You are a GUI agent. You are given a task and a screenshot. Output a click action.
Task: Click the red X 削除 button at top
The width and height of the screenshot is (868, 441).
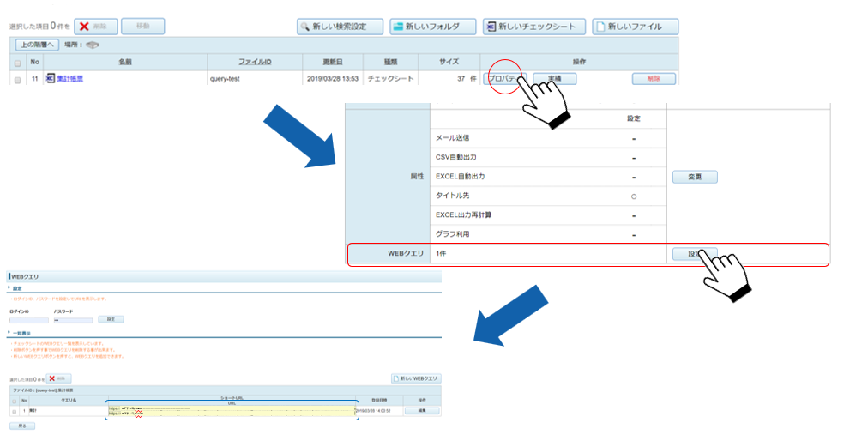click(x=95, y=27)
